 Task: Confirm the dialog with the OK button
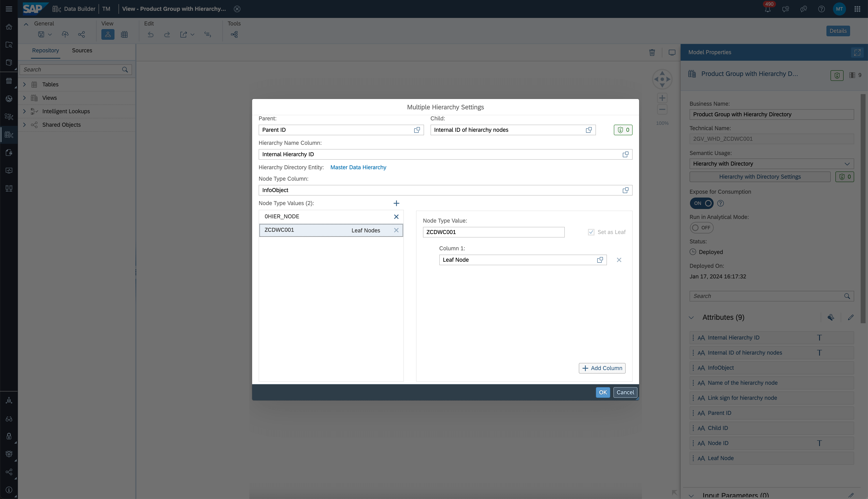(602, 392)
